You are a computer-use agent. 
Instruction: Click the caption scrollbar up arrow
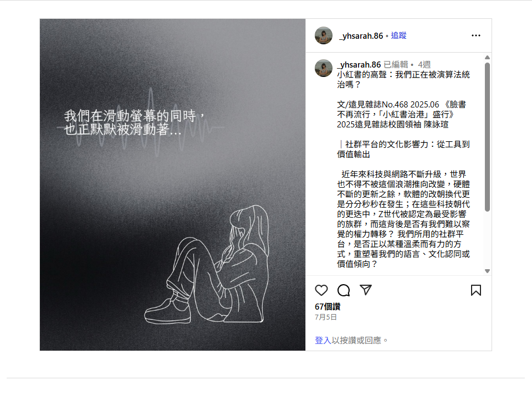tap(487, 57)
